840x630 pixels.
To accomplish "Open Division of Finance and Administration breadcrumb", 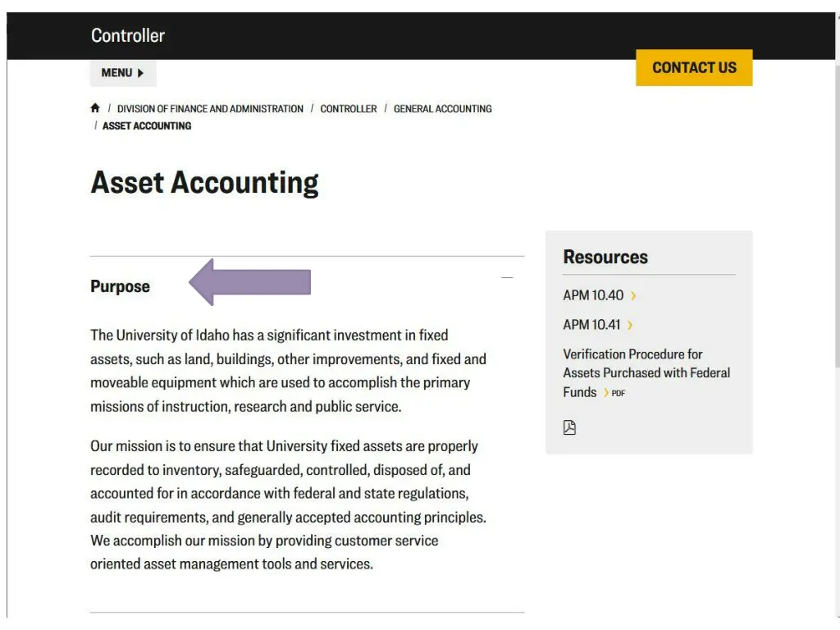I will coord(210,109).
